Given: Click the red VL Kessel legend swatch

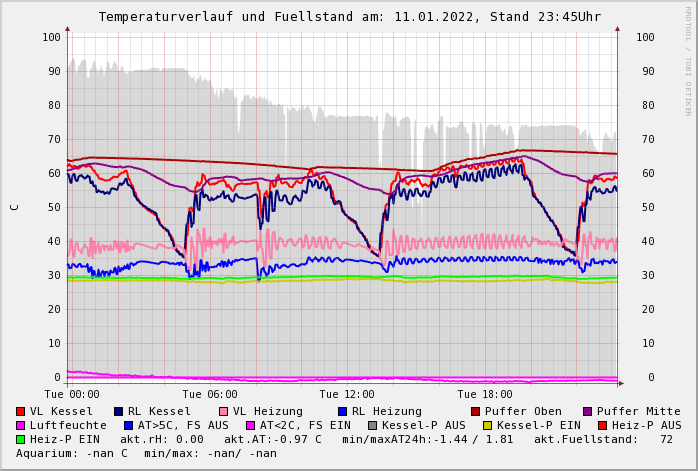Looking at the screenshot, I should (21, 411).
